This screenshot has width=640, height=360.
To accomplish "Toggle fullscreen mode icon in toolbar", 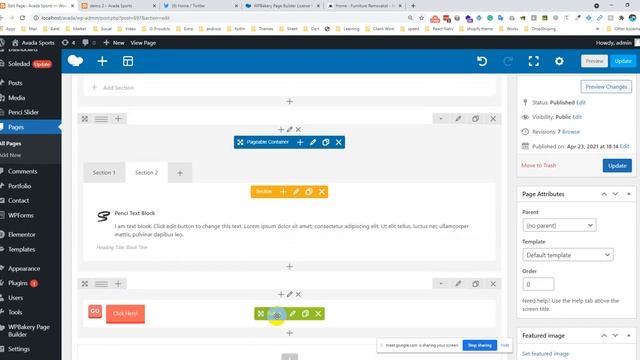I will pos(533,61).
